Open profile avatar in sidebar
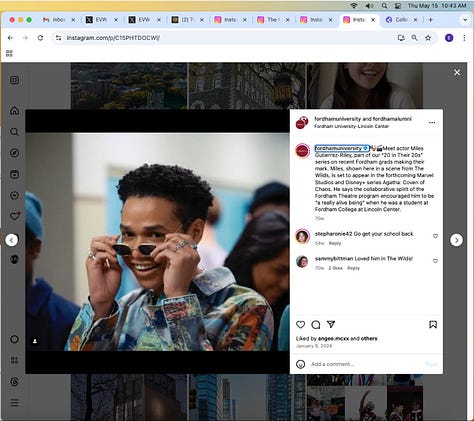 tap(14, 259)
